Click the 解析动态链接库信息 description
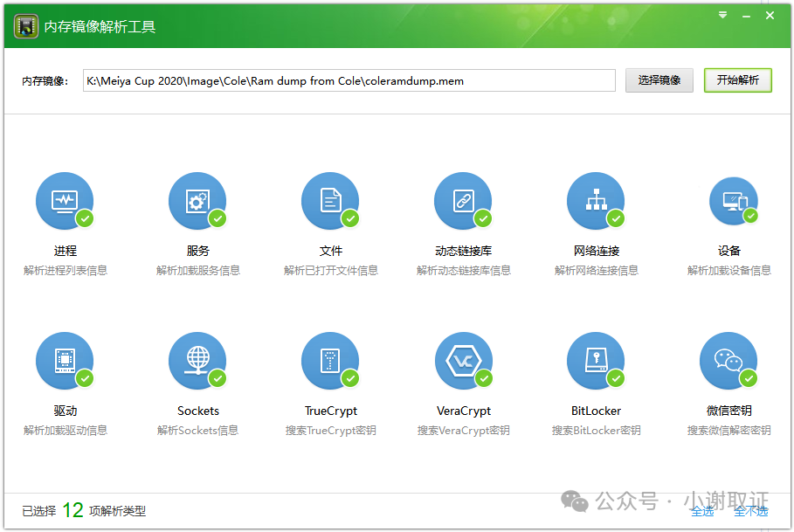The width and height of the screenshot is (794, 532). tap(463, 270)
